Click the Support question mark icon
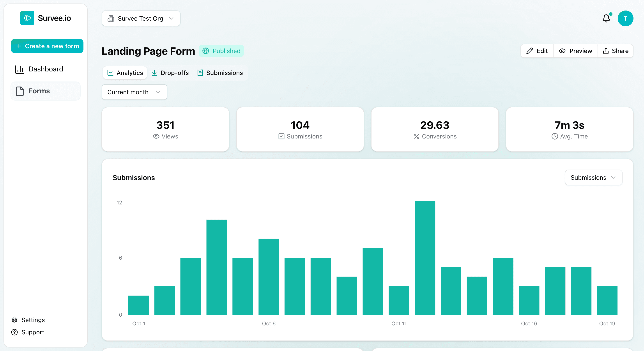644x351 pixels. click(14, 332)
